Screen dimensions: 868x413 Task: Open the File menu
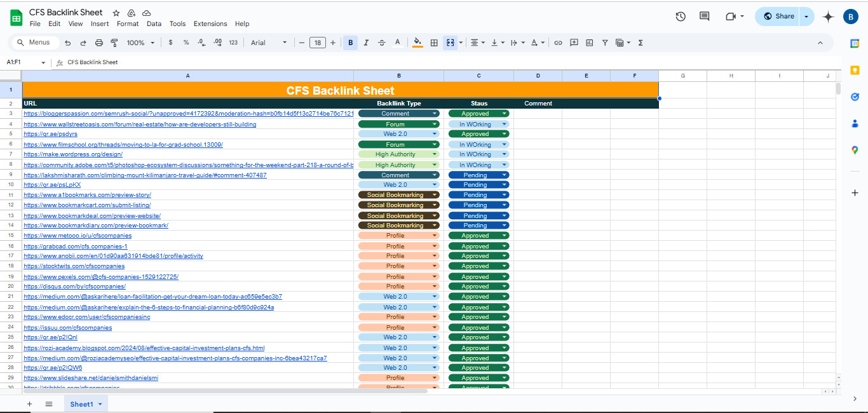coord(35,24)
